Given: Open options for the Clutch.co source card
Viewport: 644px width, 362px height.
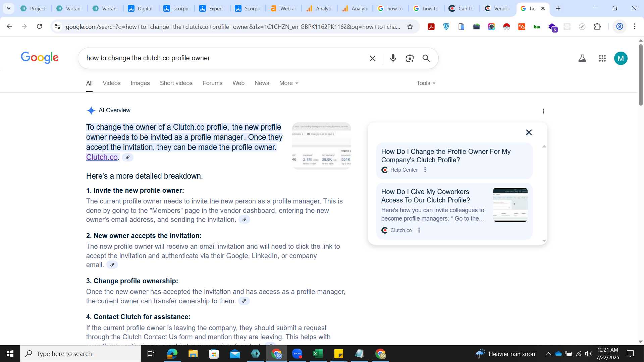Looking at the screenshot, I should 419,230.
